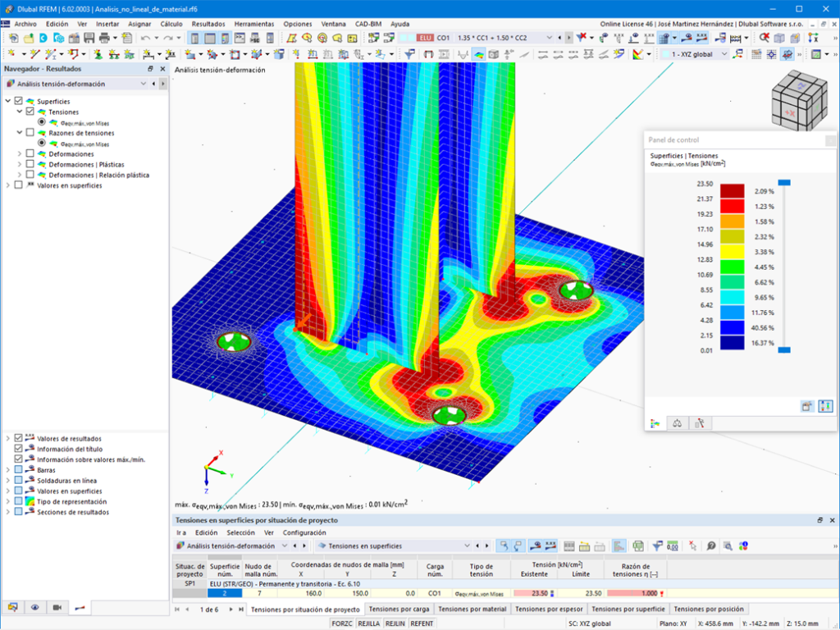Image resolution: width=840 pixels, height=630 pixels.
Task: Uncheck the Tensiones checkbox
Action: click(x=30, y=112)
